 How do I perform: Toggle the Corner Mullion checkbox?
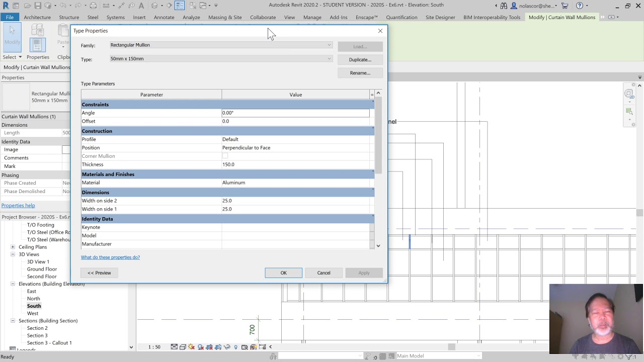(225, 156)
